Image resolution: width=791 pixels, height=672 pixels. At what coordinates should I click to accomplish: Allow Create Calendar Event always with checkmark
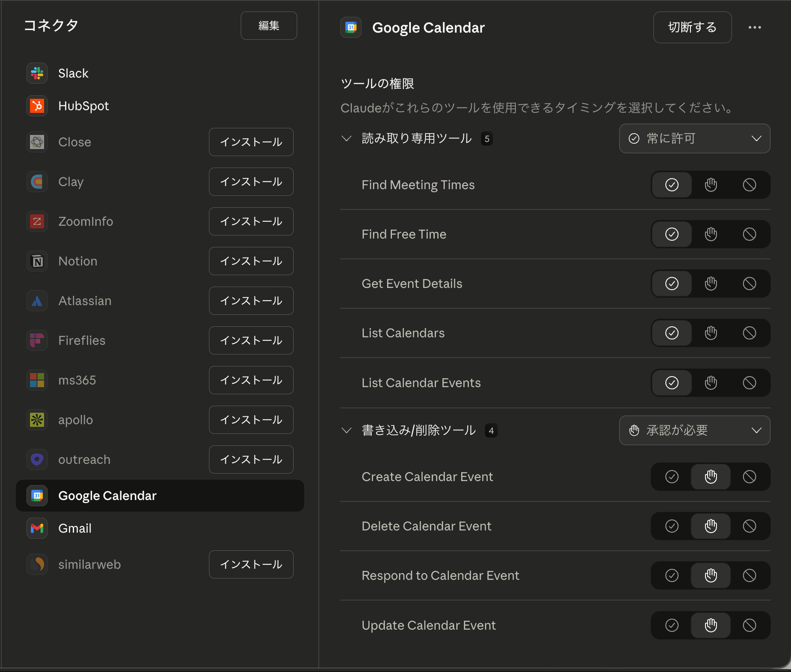(672, 477)
